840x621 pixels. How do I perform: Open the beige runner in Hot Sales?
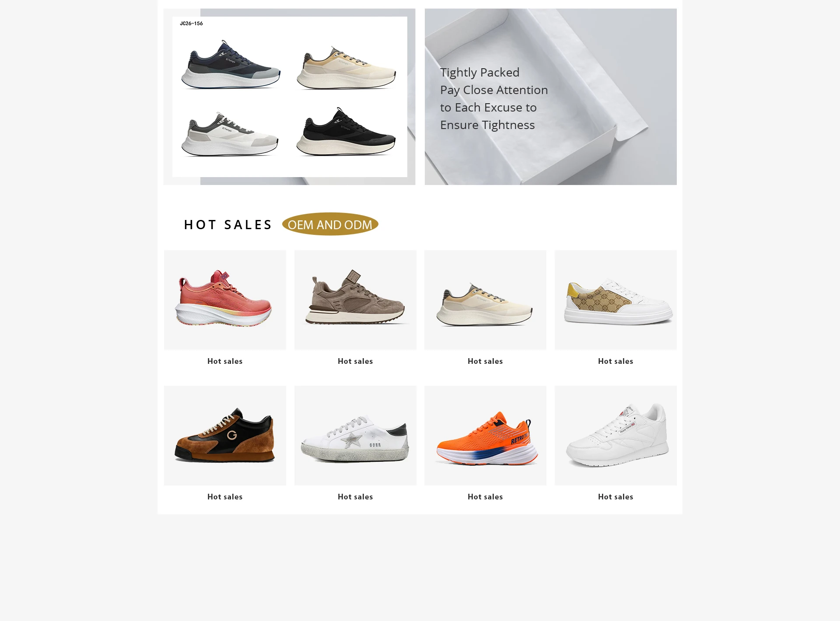point(485,300)
